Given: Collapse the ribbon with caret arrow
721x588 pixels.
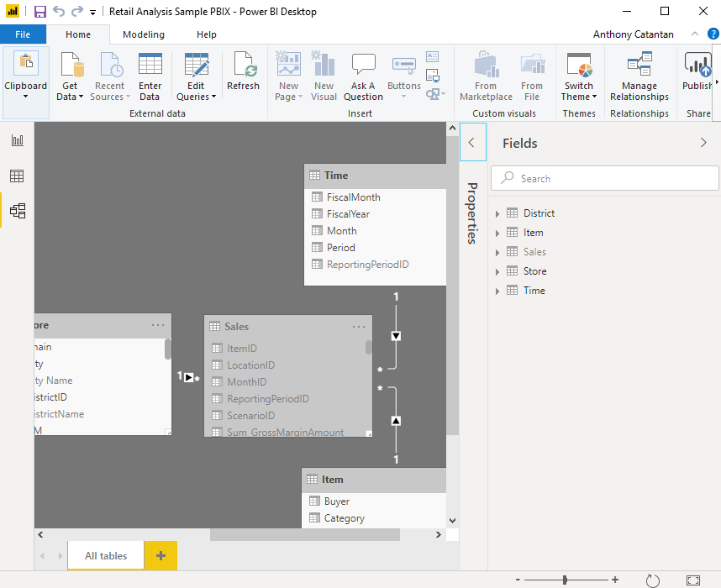Looking at the screenshot, I should click(x=695, y=34).
